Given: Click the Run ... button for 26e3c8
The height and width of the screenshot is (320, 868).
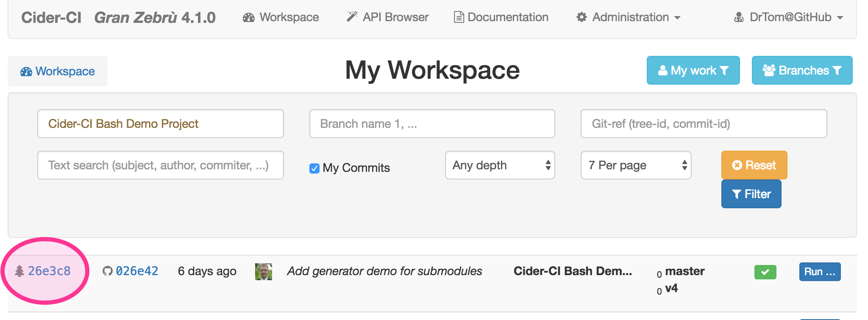Looking at the screenshot, I should coord(820,272).
